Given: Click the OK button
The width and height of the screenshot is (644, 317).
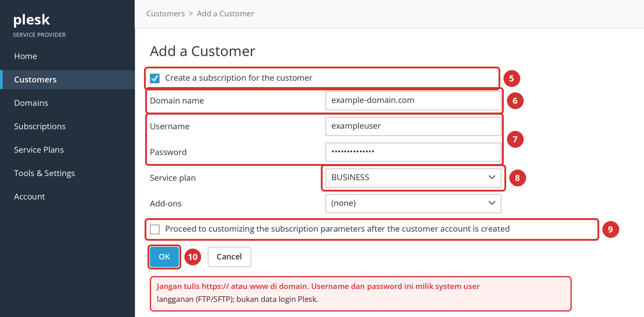Looking at the screenshot, I should tap(164, 257).
